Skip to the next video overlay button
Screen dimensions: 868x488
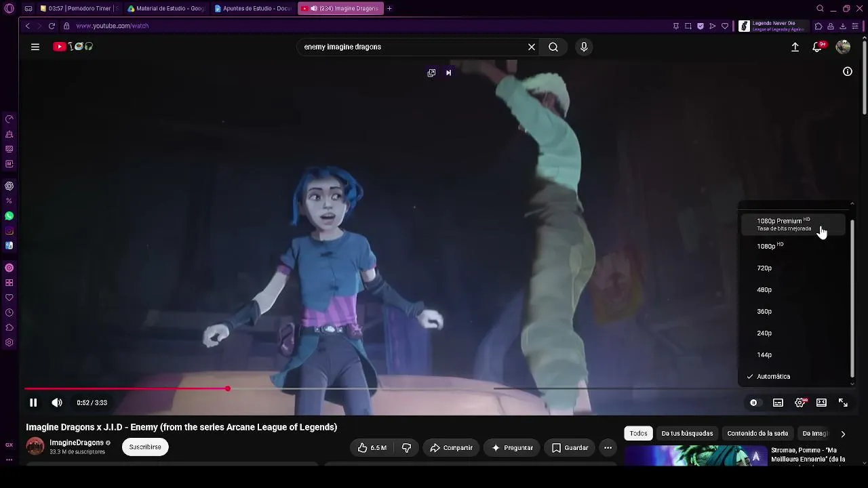(448, 73)
